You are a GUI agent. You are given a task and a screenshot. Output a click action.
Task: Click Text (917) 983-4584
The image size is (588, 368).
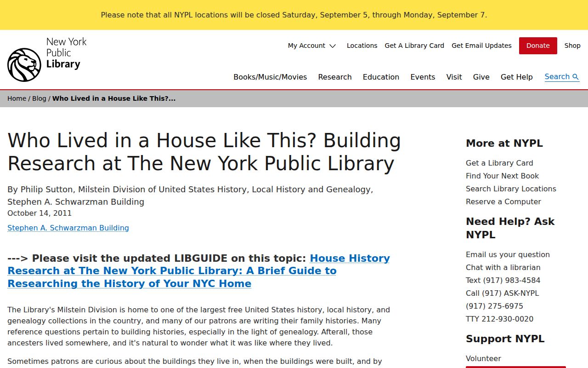click(x=503, y=280)
